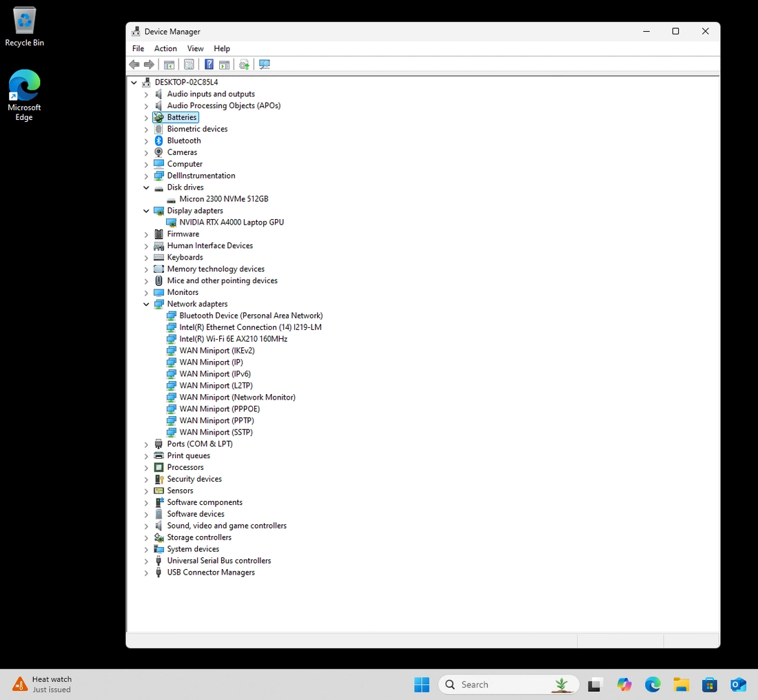
Task: Click the Cameras category icon
Action: (x=158, y=152)
